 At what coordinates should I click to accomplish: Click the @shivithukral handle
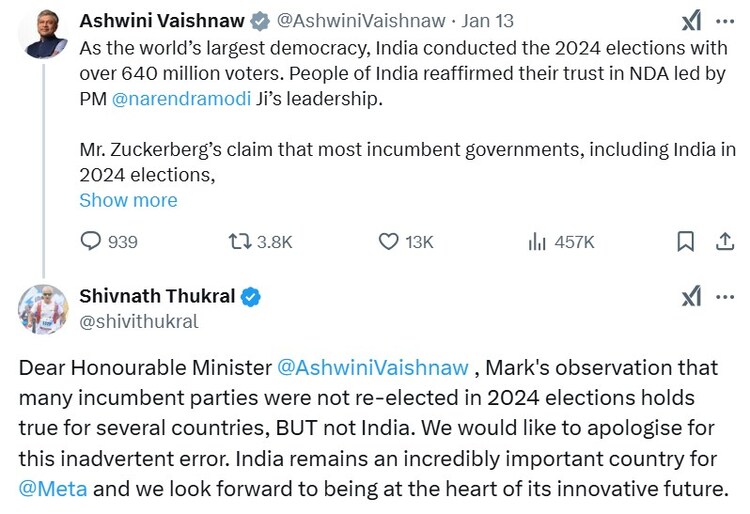coord(138,321)
